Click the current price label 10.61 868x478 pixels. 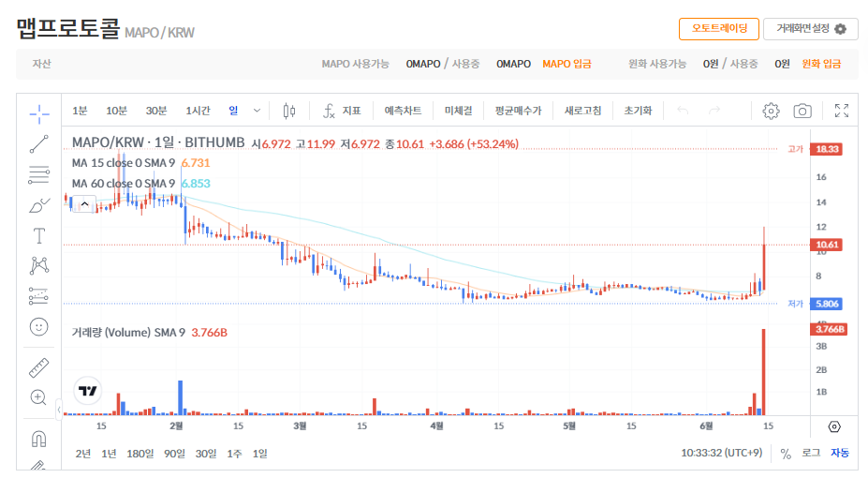[826, 245]
